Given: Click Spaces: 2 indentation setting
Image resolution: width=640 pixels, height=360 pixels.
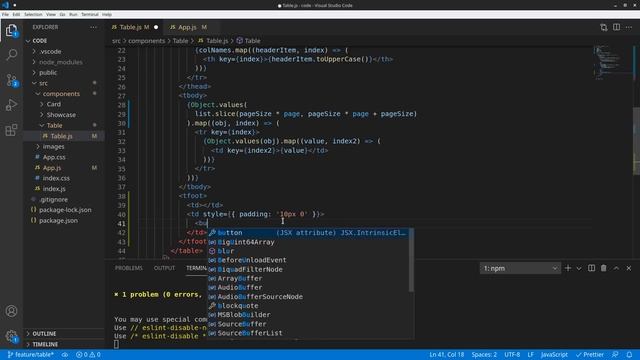Looking at the screenshot, I should point(484,355).
